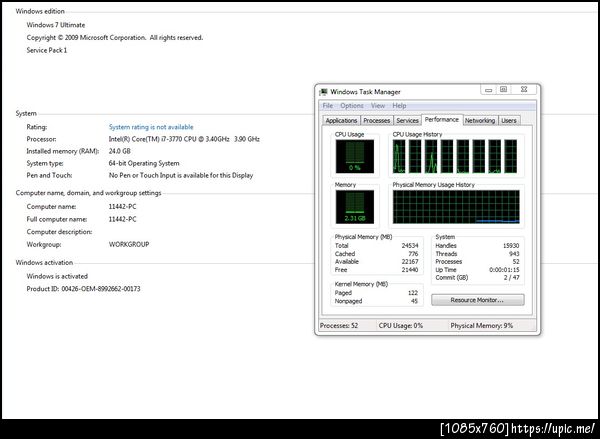Click the Free memory value 21440

[x=410, y=270]
